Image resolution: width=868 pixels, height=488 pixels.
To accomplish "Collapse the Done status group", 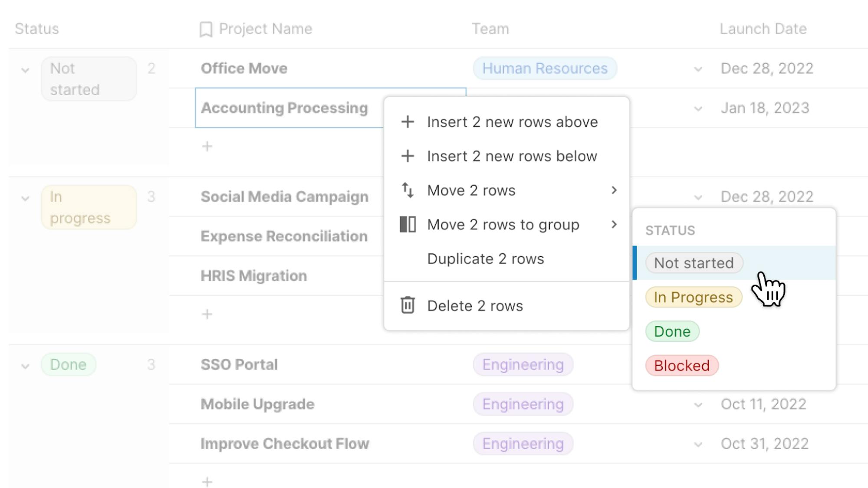I will 25,366.
